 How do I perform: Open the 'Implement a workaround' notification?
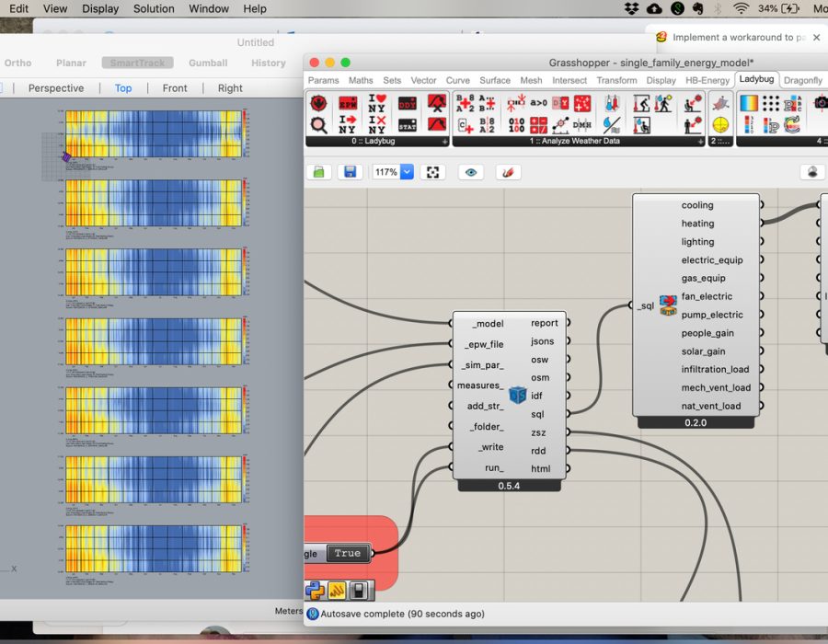point(739,38)
